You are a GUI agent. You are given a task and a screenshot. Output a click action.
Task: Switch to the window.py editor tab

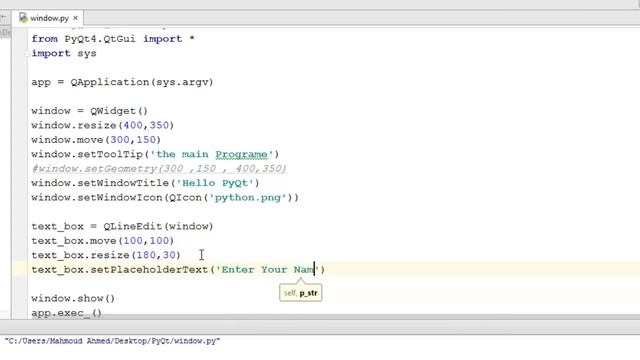point(48,18)
